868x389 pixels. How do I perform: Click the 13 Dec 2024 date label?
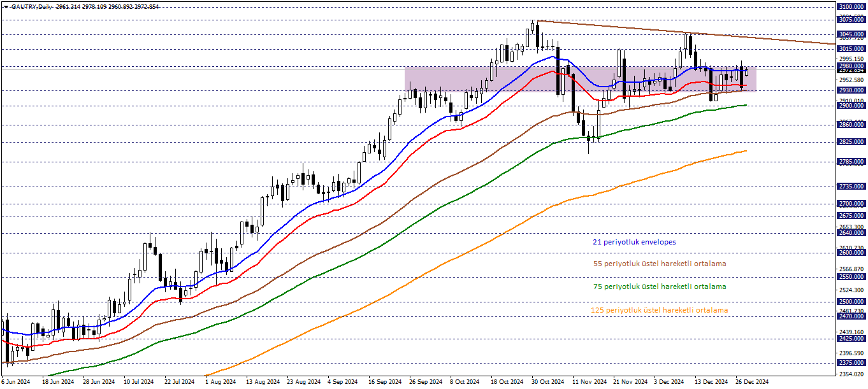(x=711, y=382)
